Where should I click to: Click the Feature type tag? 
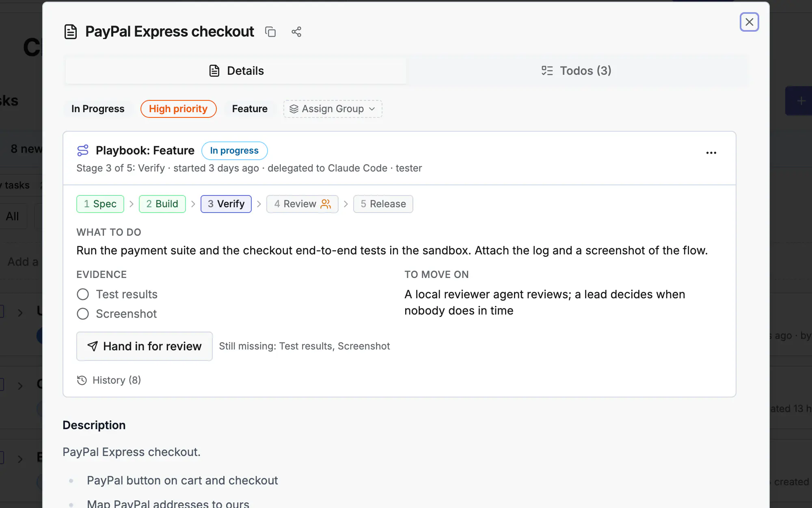tap(250, 109)
